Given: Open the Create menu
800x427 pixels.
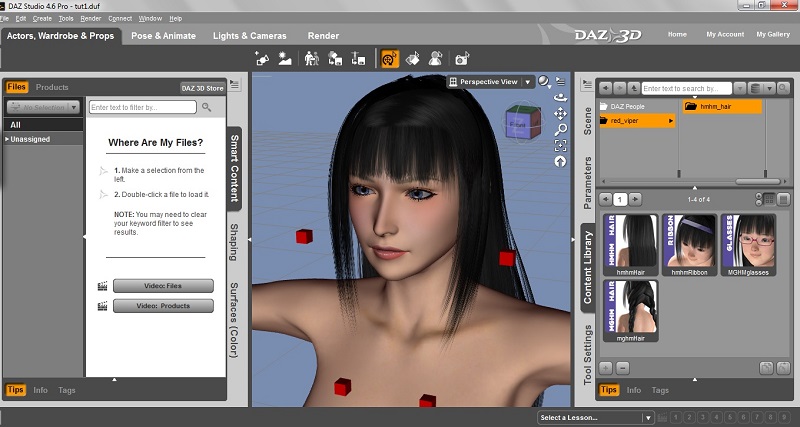Looking at the screenshot, I should 42,18.
